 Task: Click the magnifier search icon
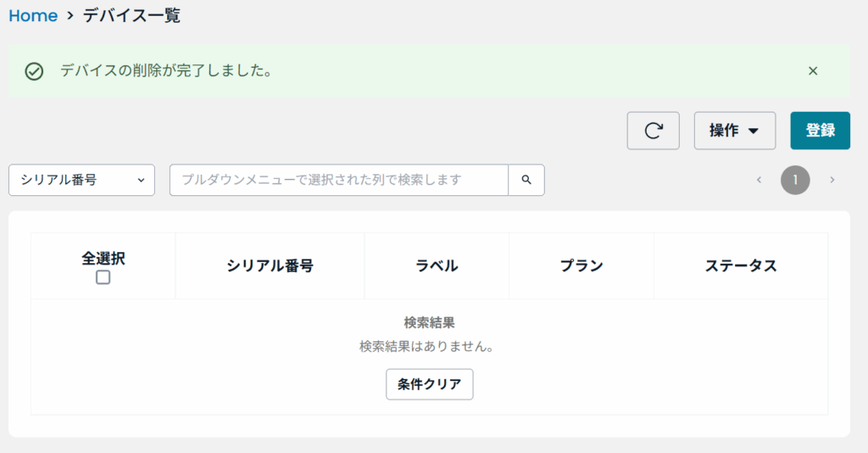(x=526, y=180)
